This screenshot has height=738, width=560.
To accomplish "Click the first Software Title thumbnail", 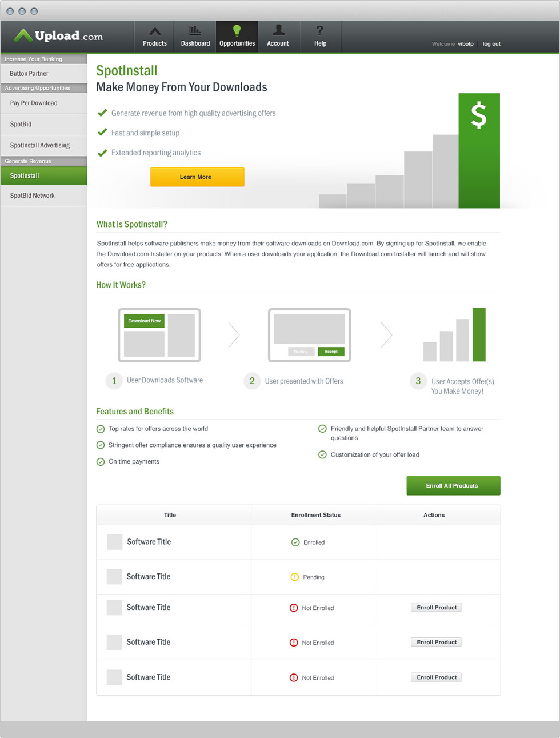I will pos(115,542).
